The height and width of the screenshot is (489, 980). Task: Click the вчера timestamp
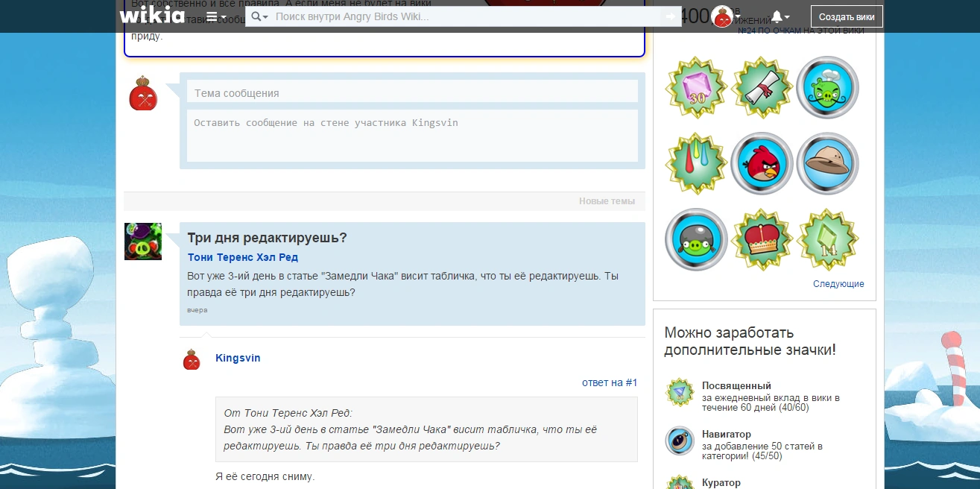pyautogui.click(x=197, y=309)
